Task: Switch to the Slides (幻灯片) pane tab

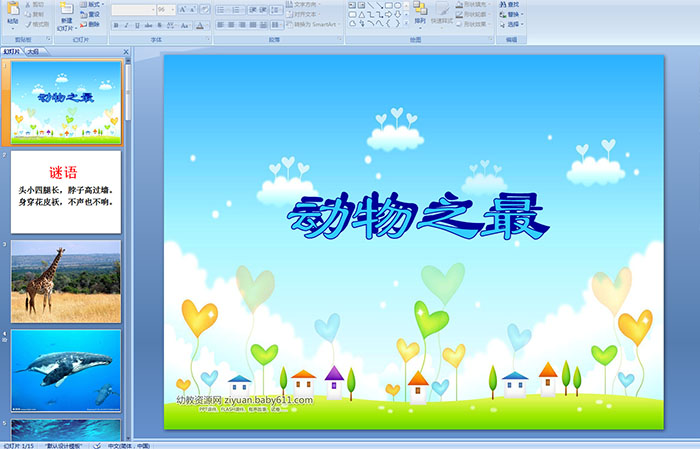Action: [13, 52]
